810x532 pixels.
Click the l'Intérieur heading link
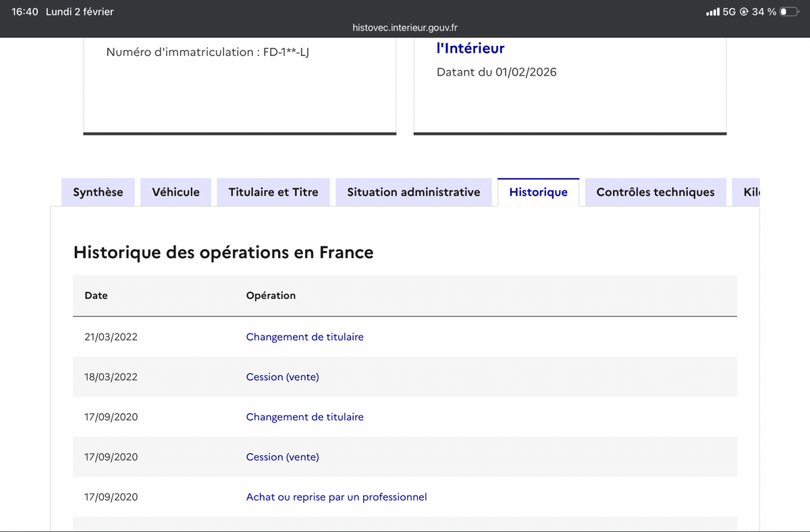[x=470, y=48]
